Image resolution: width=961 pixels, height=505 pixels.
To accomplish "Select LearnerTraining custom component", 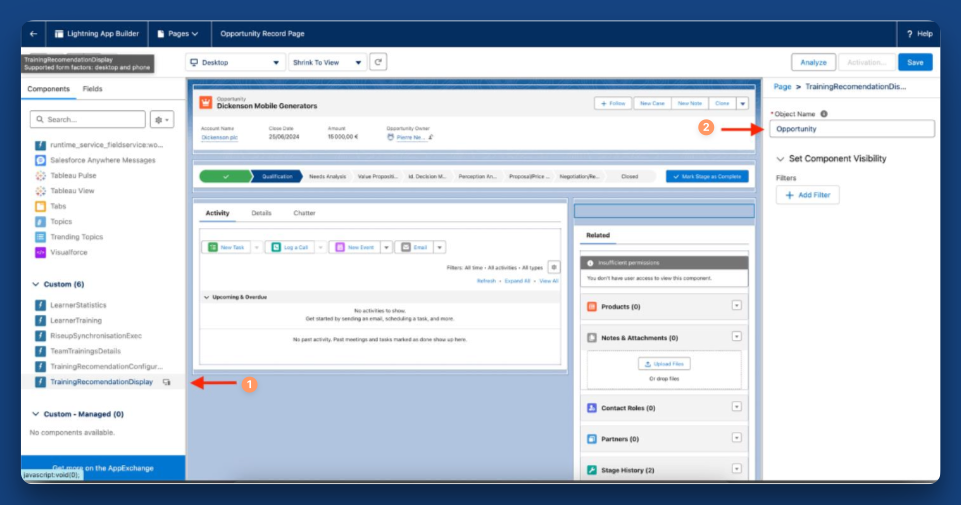I will (76, 321).
